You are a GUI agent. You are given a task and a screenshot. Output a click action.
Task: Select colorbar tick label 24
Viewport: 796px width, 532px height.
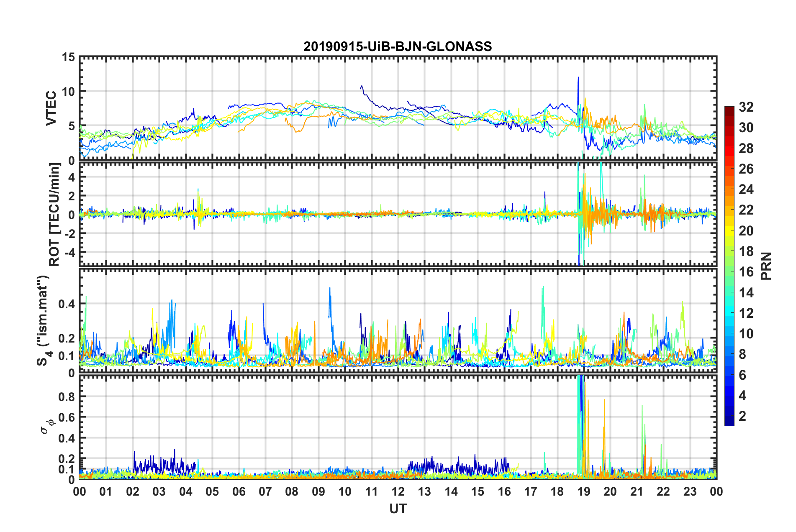click(x=746, y=189)
